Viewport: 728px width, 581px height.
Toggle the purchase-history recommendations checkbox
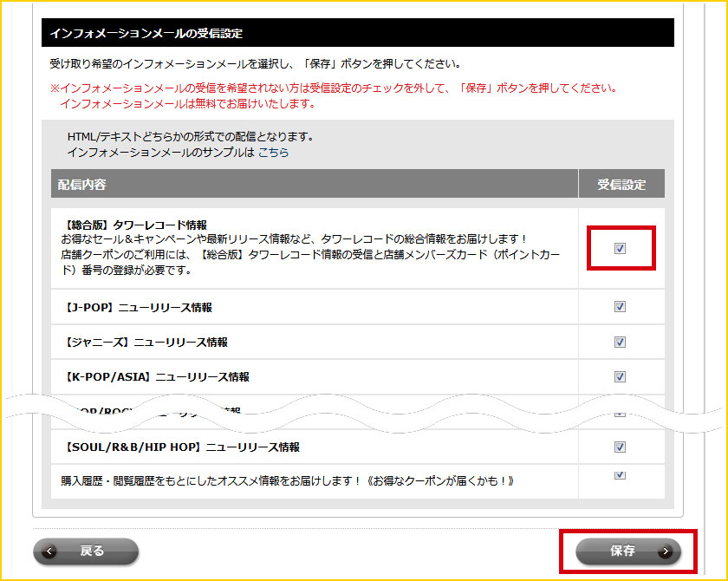tap(620, 475)
